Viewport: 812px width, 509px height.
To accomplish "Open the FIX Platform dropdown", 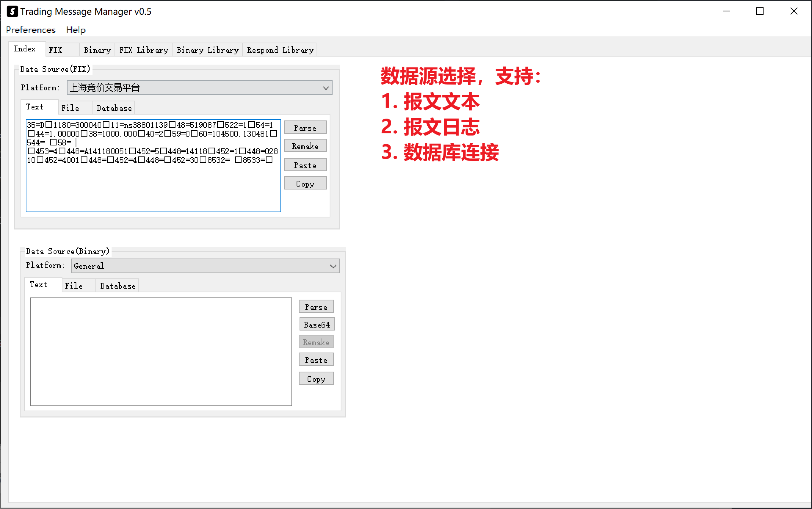I will click(199, 88).
